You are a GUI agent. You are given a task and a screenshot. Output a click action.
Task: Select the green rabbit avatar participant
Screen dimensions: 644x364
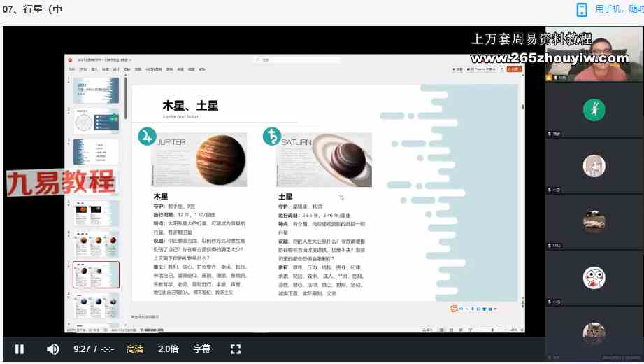point(594,110)
